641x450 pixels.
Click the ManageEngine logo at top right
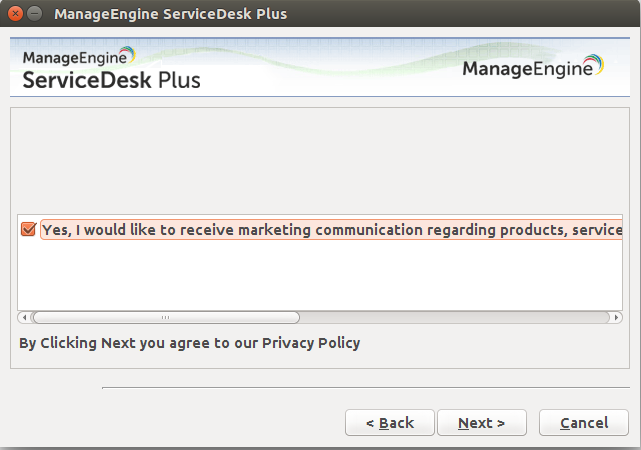pos(533,68)
